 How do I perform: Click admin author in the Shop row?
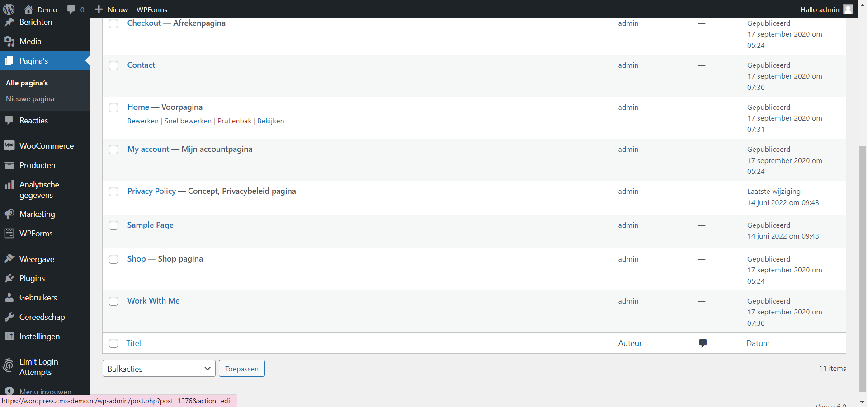(628, 259)
